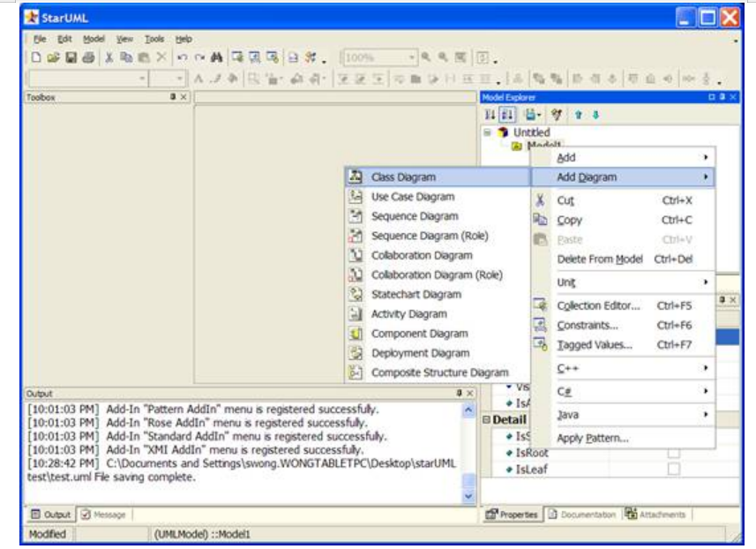Image resolution: width=756 pixels, height=549 pixels.
Task: Click the Class Diagram icon in submenu
Action: 356,177
